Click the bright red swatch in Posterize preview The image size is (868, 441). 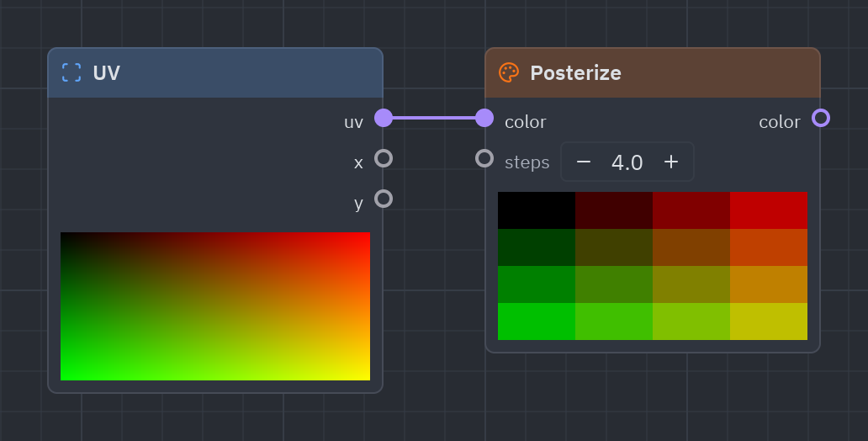pyautogui.click(x=769, y=210)
